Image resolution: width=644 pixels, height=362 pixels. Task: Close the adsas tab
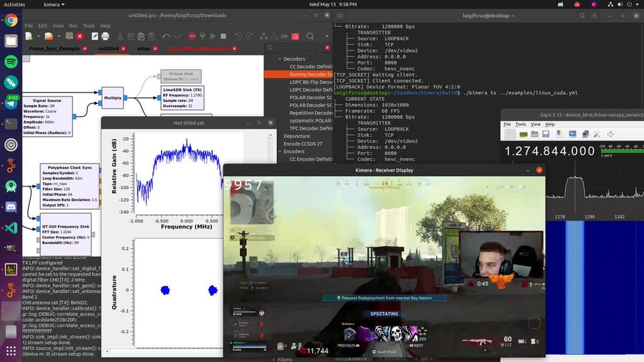(x=155, y=48)
